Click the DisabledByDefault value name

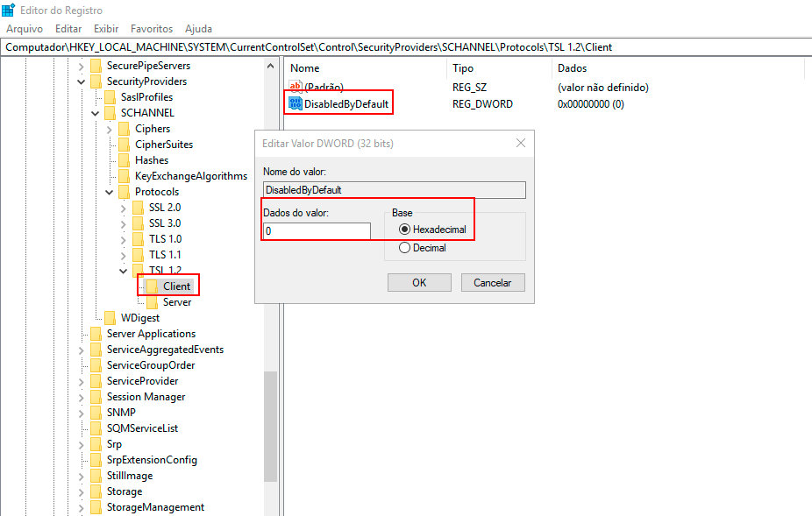[345, 104]
